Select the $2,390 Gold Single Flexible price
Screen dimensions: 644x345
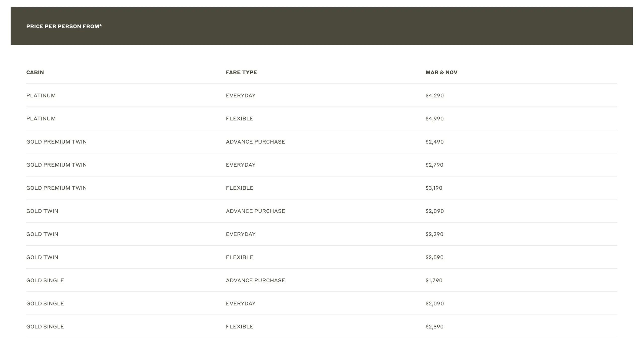pyautogui.click(x=434, y=327)
